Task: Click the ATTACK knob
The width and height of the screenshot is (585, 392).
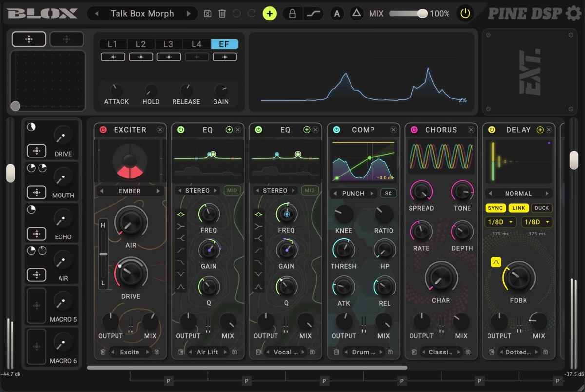Action: (x=116, y=90)
